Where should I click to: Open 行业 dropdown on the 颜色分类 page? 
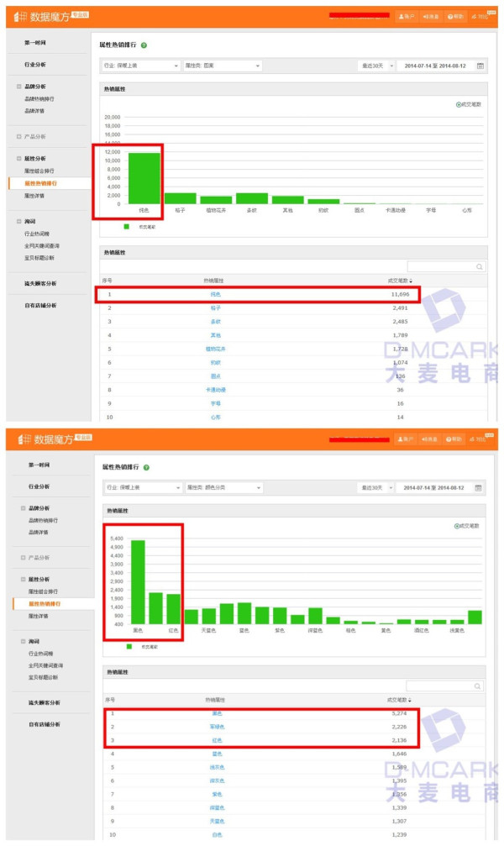(x=143, y=488)
